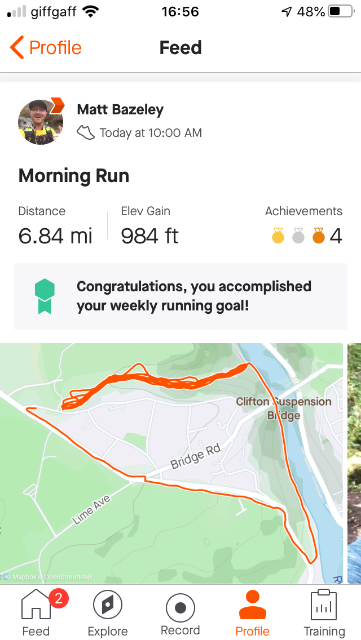Open the route map near Bridge Rd
This screenshot has height=640, width=361.
pyautogui.click(x=172, y=463)
